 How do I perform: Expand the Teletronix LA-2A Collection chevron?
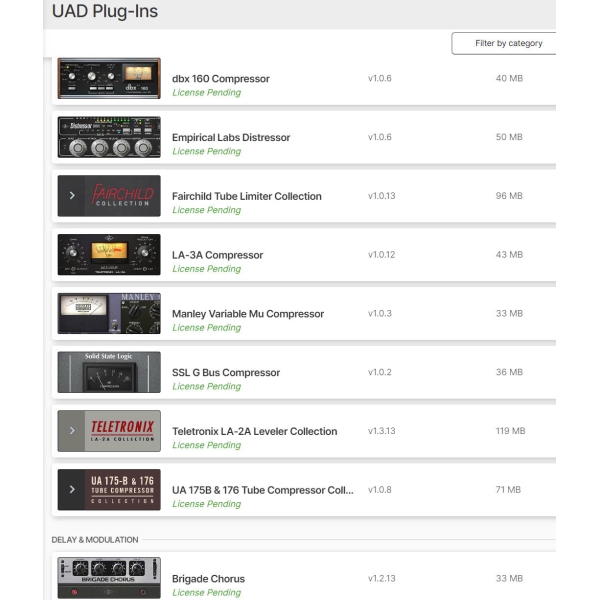[72, 431]
